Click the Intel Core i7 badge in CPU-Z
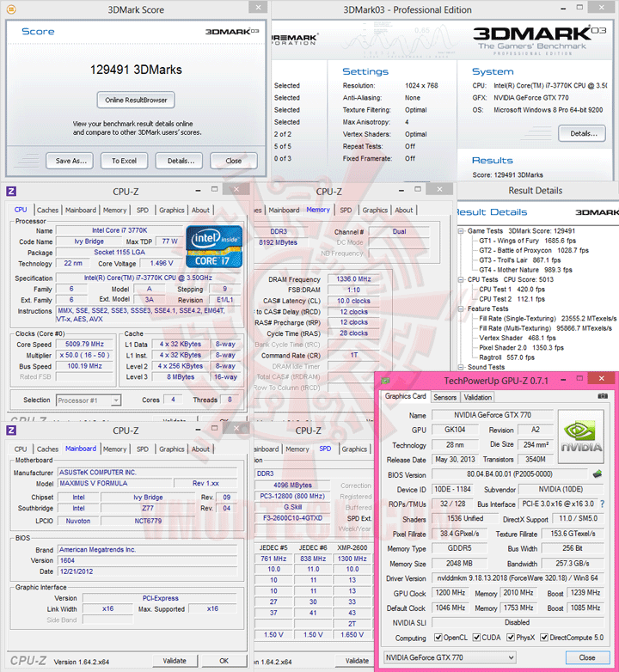The width and height of the screenshot is (619, 672). coord(214,247)
